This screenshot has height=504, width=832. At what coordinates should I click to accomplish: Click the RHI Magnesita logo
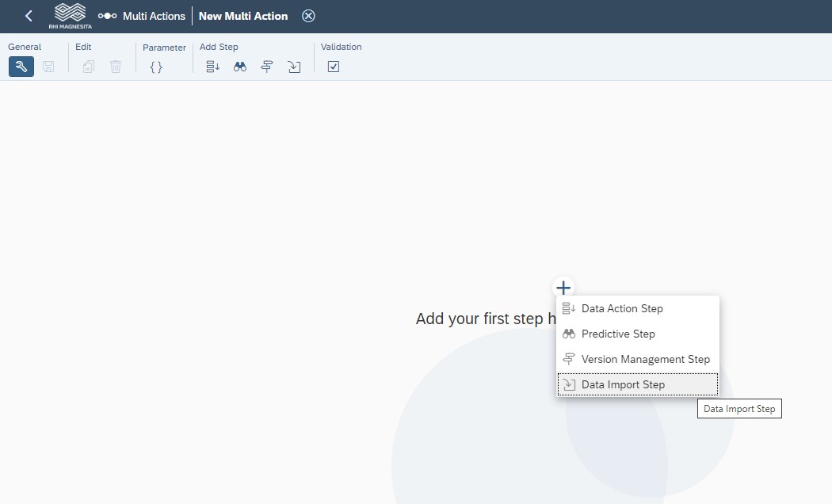(x=72, y=16)
